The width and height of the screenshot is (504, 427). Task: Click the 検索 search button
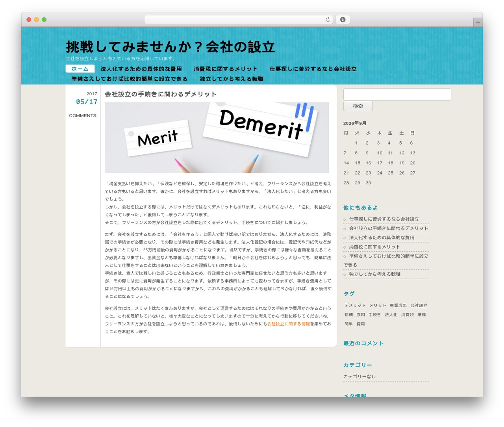[x=358, y=106]
